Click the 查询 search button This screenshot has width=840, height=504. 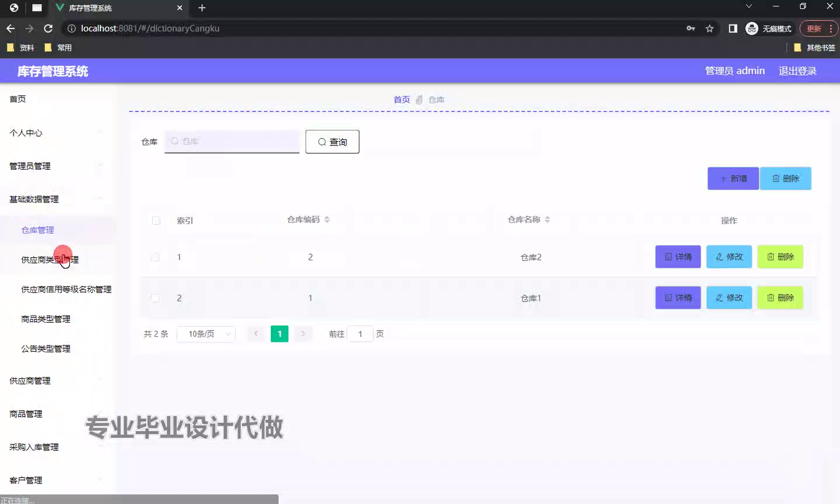pyautogui.click(x=332, y=142)
